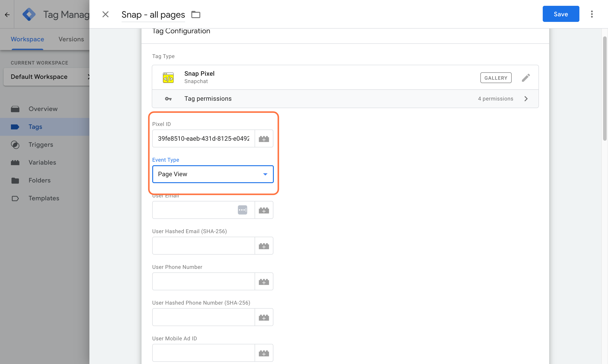The image size is (608, 364).
Task: Open Folders in the sidebar
Action: 45,180
